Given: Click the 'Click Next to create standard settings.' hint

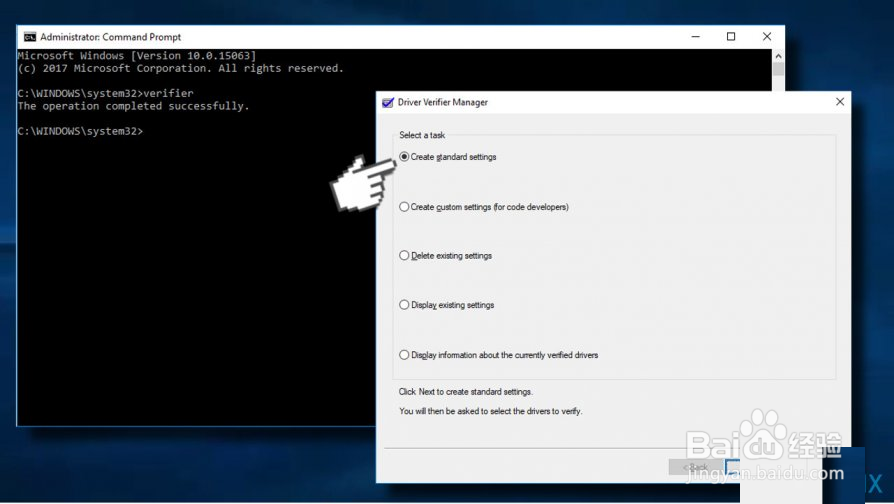Looking at the screenshot, I should tap(466, 392).
